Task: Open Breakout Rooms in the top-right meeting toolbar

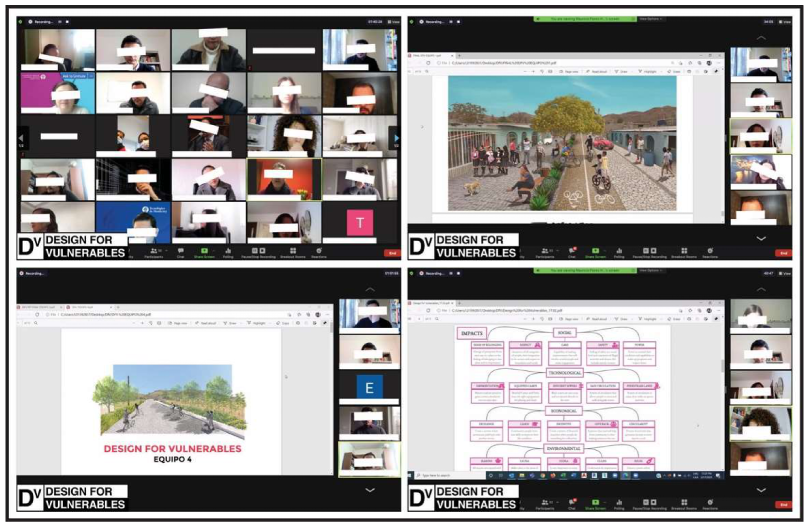Action: [683, 251]
